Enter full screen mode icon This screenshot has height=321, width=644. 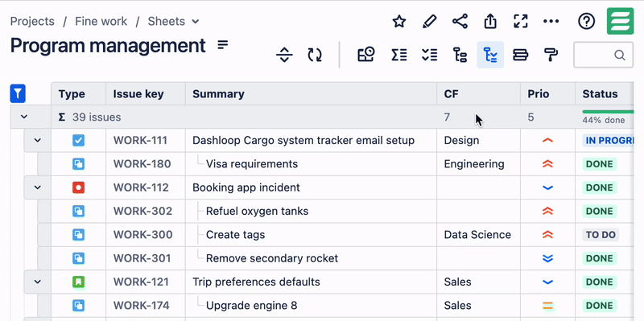pos(521,22)
